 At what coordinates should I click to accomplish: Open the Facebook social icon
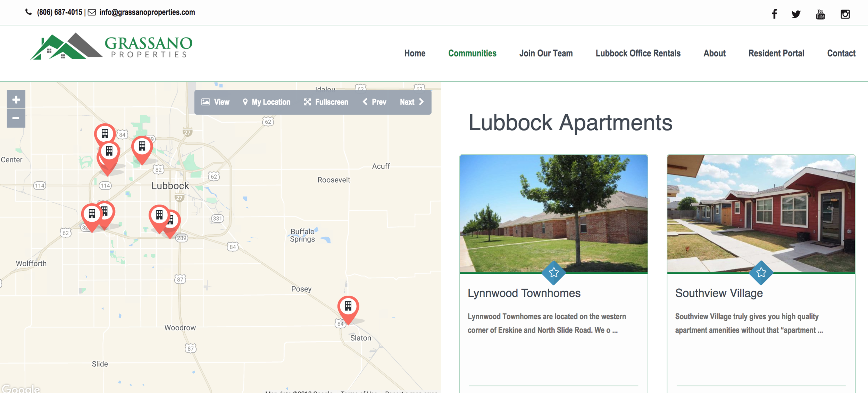774,14
